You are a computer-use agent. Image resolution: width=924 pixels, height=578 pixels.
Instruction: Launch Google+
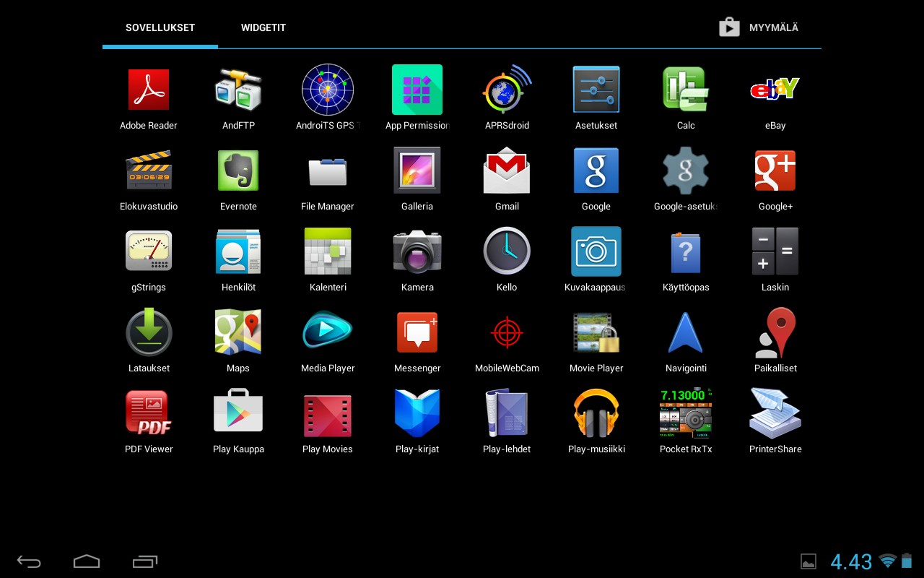point(775,171)
